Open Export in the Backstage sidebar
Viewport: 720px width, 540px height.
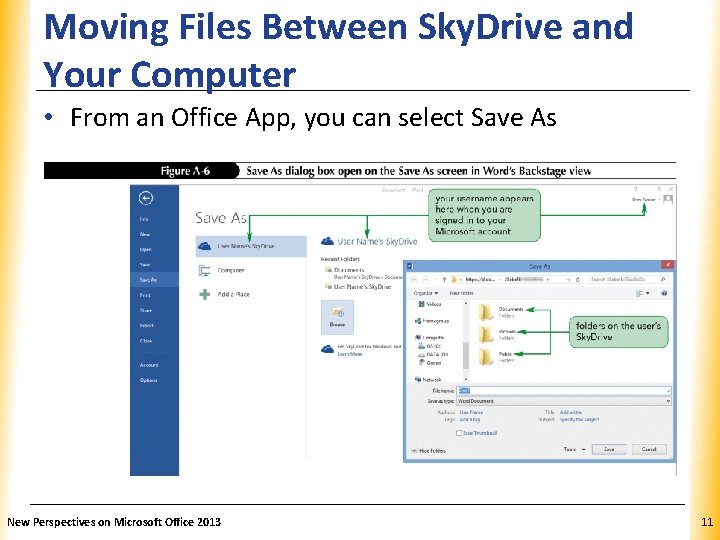point(146,326)
